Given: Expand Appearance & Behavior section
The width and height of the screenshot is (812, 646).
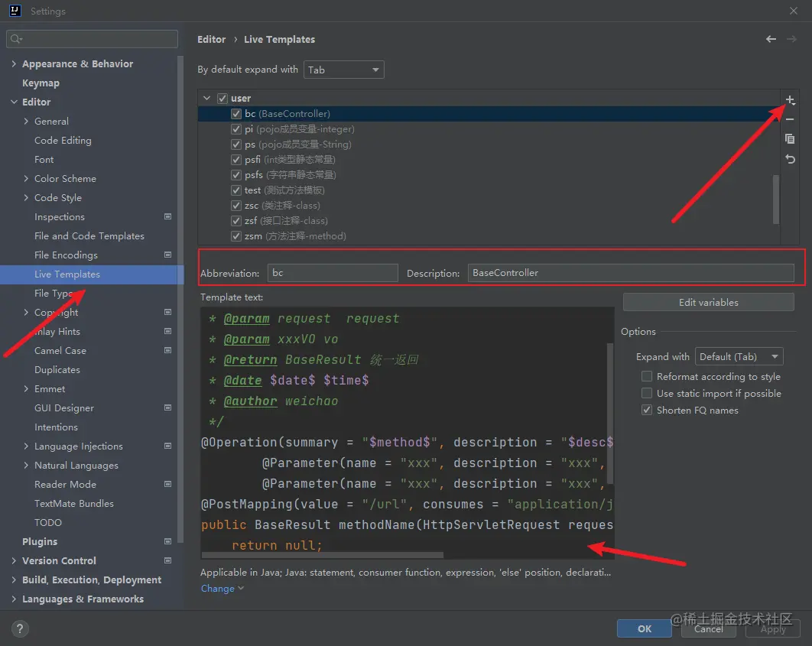Looking at the screenshot, I should point(14,63).
